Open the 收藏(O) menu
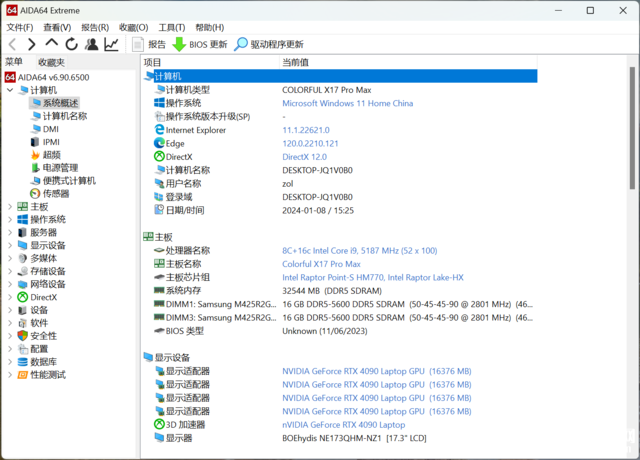The height and width of the screenshot is (460, 640). [133, 27]
